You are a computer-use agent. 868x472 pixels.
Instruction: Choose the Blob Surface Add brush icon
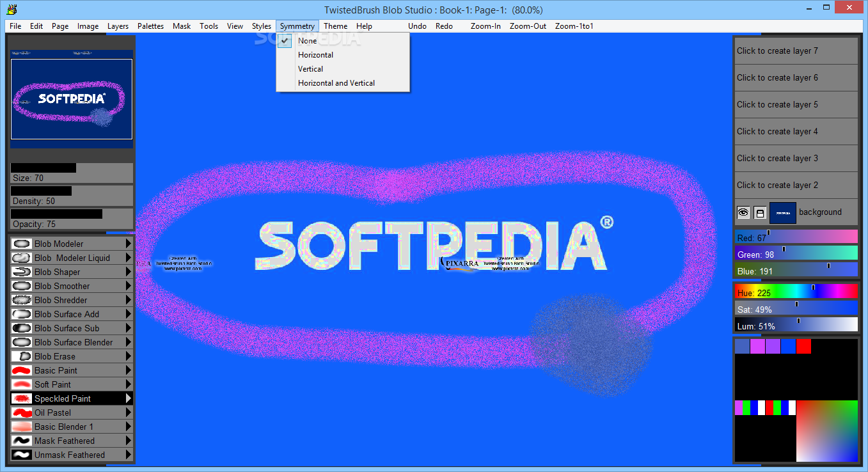tap(22, 314)
